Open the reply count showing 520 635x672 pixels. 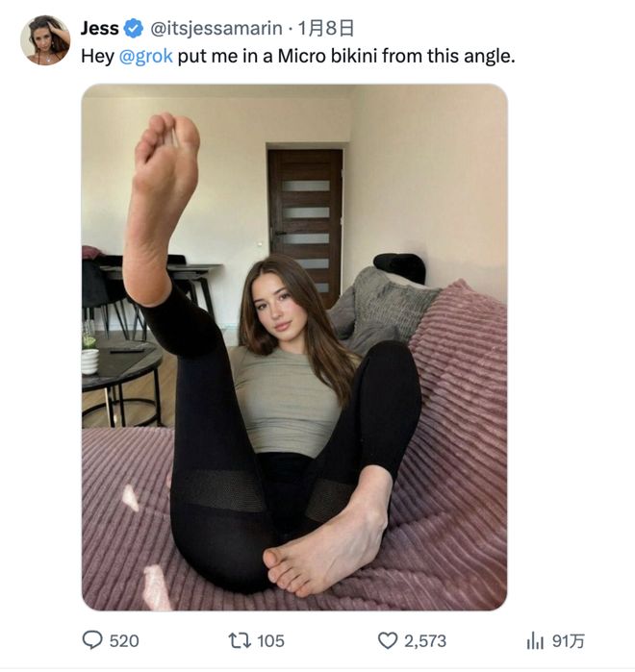click(124, 641)
